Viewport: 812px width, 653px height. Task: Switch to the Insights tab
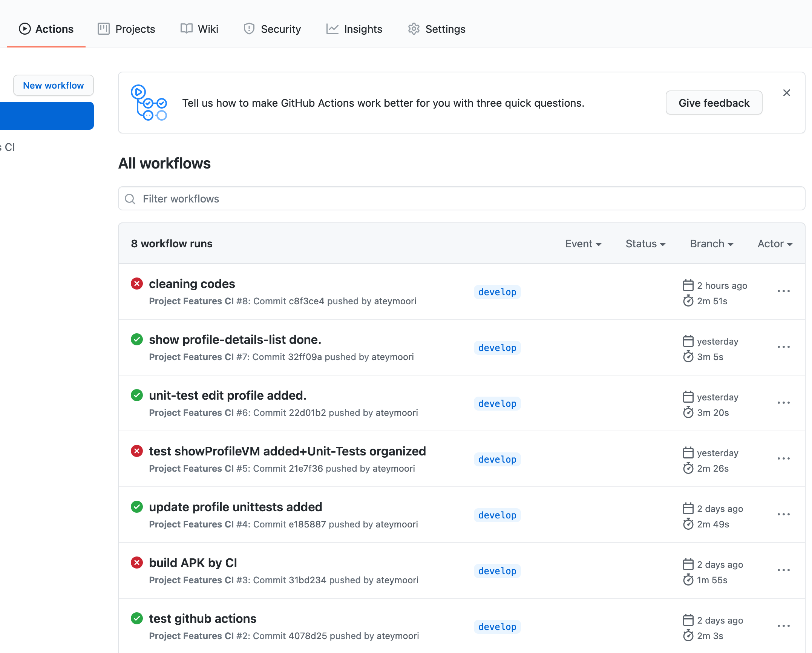click(354, 29)
